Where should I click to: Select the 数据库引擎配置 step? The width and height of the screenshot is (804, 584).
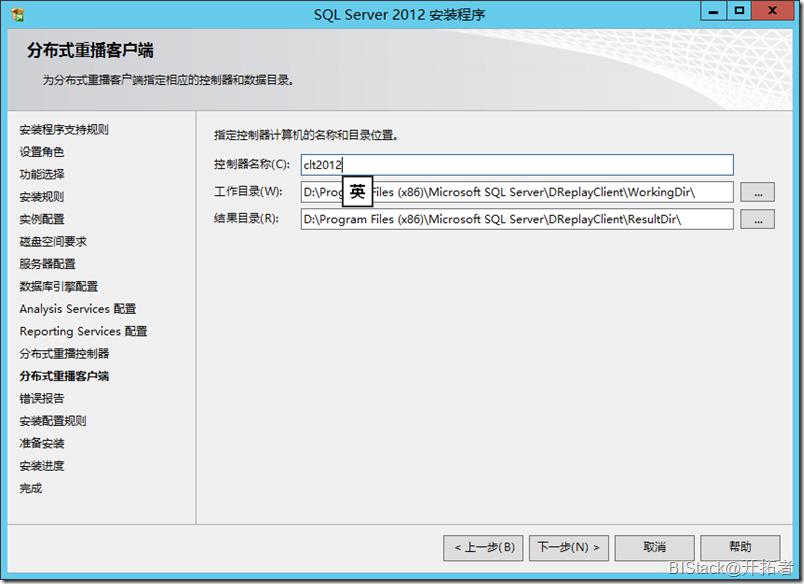(x=59, y=286)
